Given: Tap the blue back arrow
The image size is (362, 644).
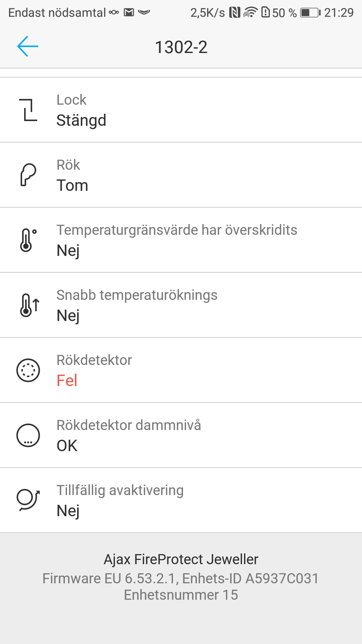Looking at the screenshot, I should pyautogui.click(x=28, y=46).
